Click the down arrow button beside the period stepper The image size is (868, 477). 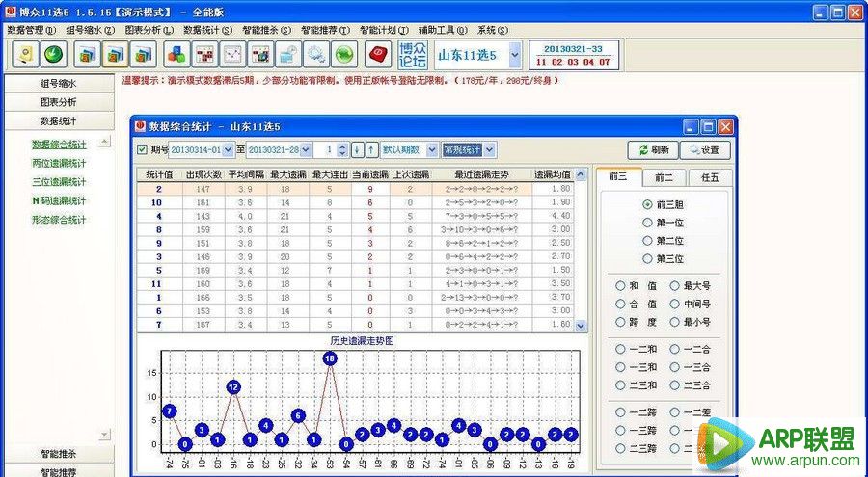click(358, 149)
